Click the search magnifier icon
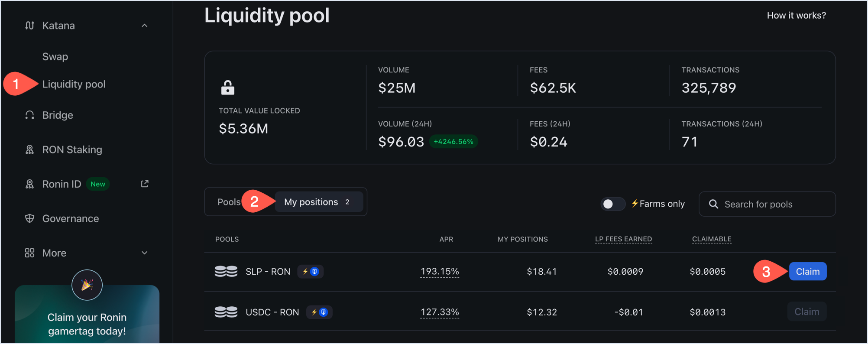Image resolution: width=868 pixels, height=344 pixels. 713,204
